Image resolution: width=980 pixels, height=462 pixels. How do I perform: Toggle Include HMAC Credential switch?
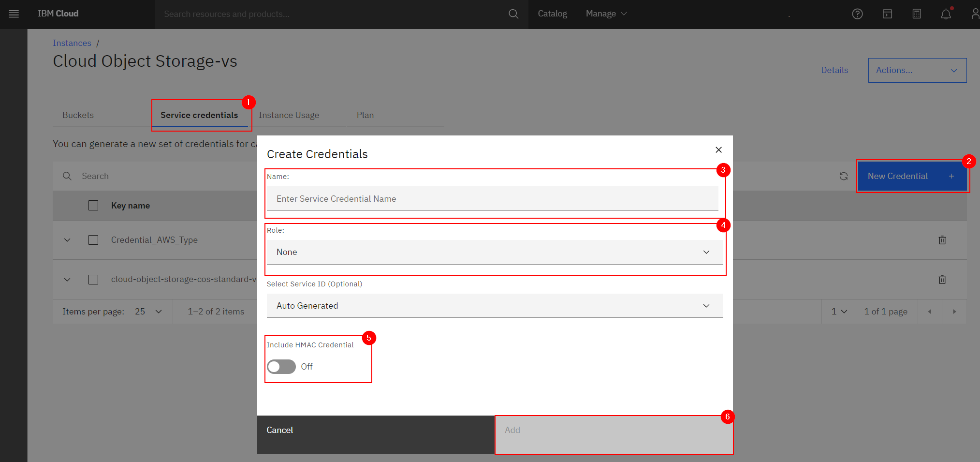pyautogui.click(x=281, y=367)
